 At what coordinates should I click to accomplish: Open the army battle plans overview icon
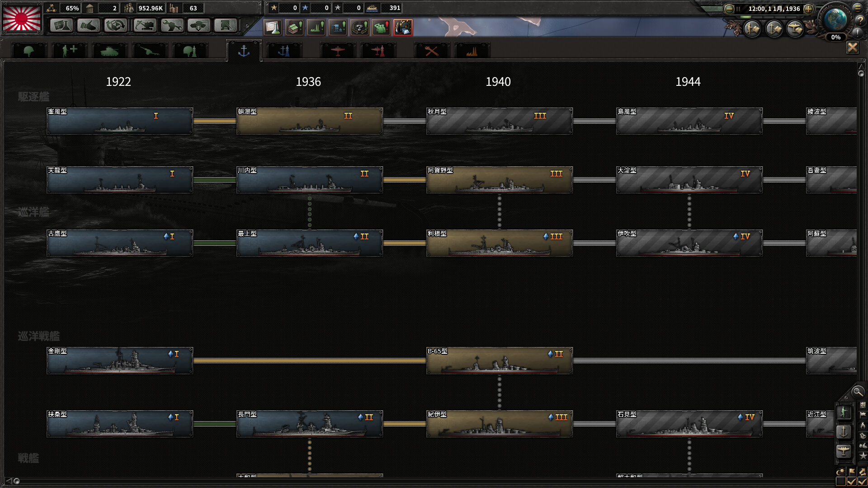pos(752,29)
